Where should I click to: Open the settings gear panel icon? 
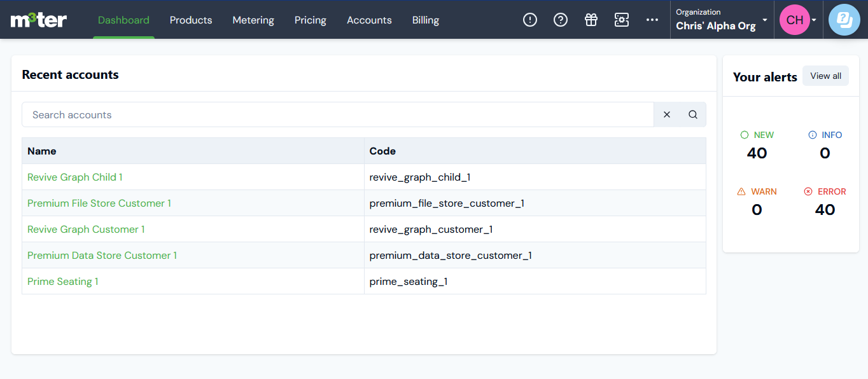pos(622,20)
